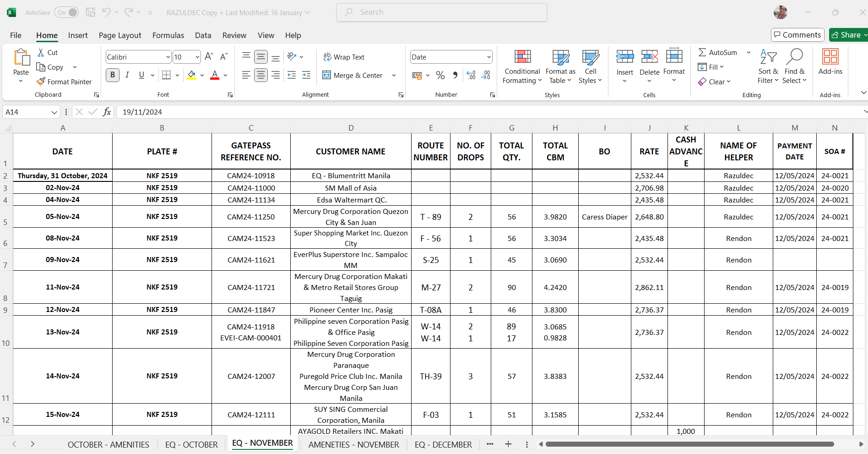Click the Copy button
Screen dimensions: 868x454
(x=50, y=67)
